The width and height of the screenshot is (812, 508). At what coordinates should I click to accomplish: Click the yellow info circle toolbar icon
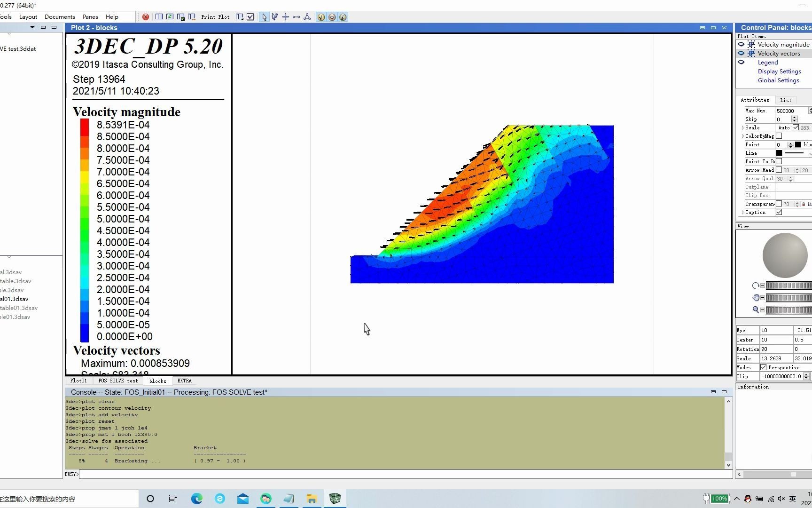click(343, 17)
